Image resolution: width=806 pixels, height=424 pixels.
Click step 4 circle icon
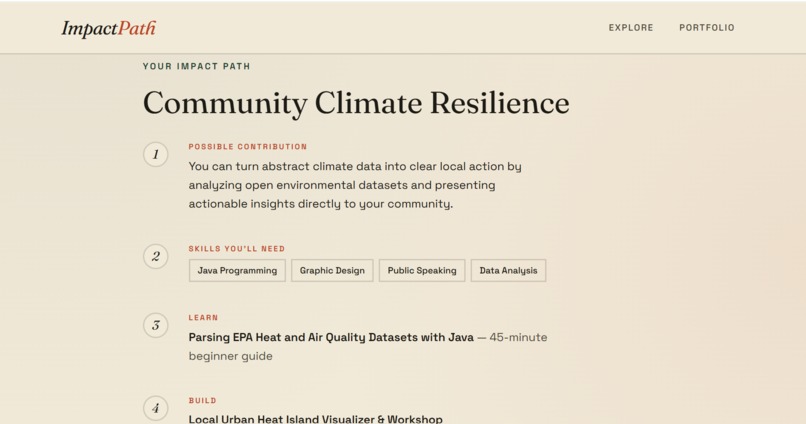156,408
